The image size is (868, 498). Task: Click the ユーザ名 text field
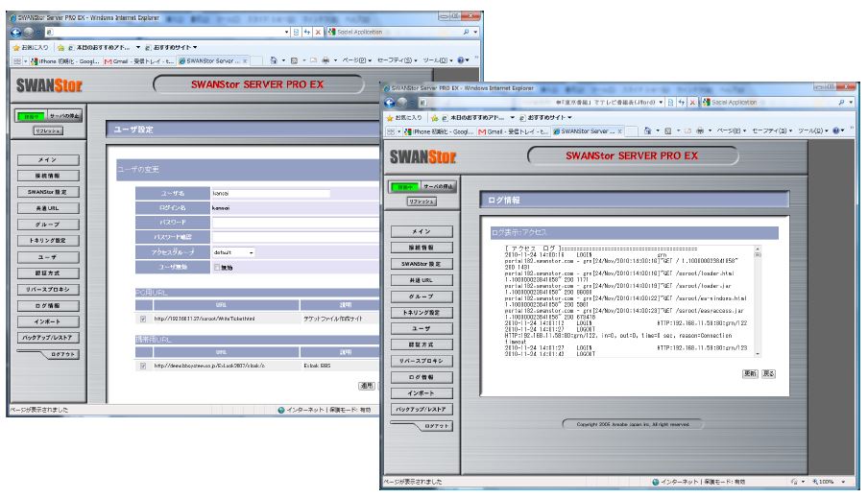(x=270, y=194)
